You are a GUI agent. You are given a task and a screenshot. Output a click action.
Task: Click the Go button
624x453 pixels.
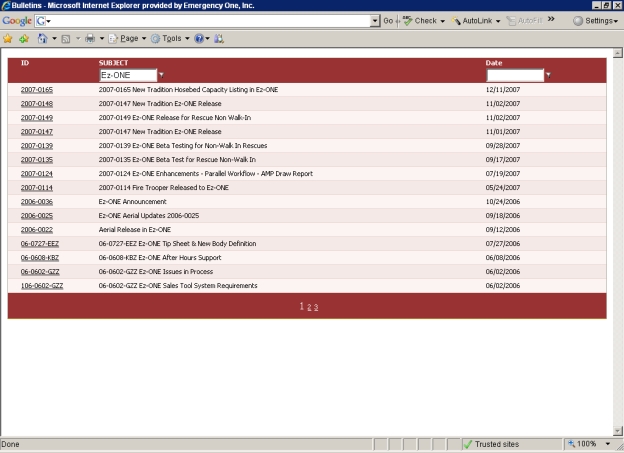point(388,21)
